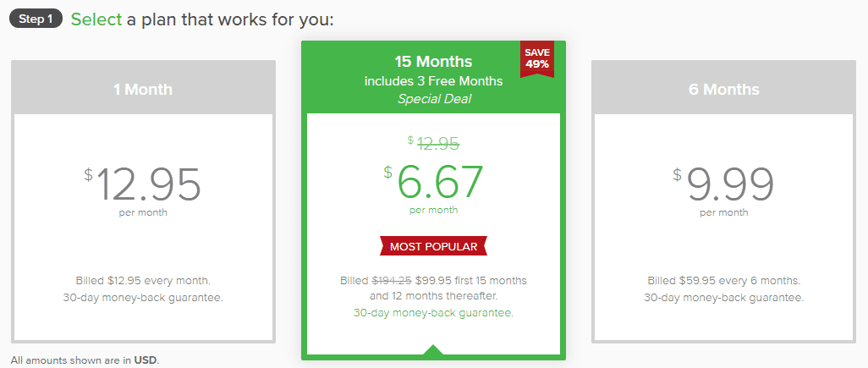Choose the $12.95 per month price
Screen dimensions: 868x368
coord(143,184)
